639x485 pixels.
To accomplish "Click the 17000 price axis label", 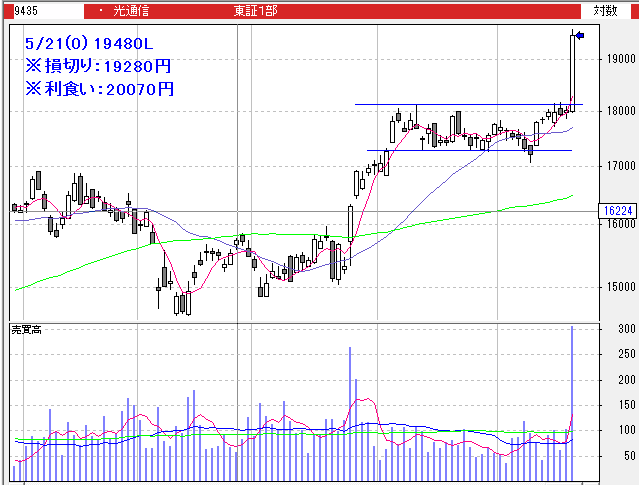I will coord(618,166).
